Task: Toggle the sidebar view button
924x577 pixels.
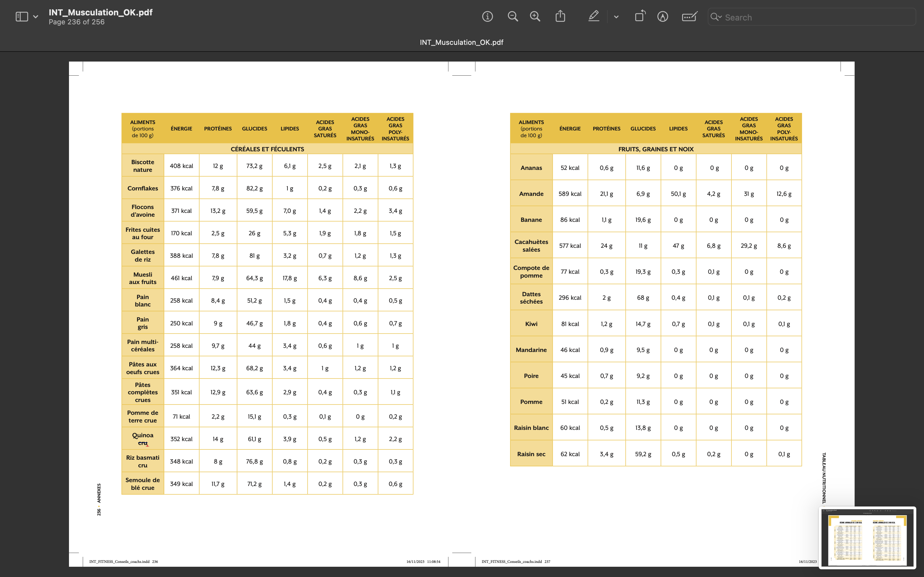Action: (x=22, y=17)
